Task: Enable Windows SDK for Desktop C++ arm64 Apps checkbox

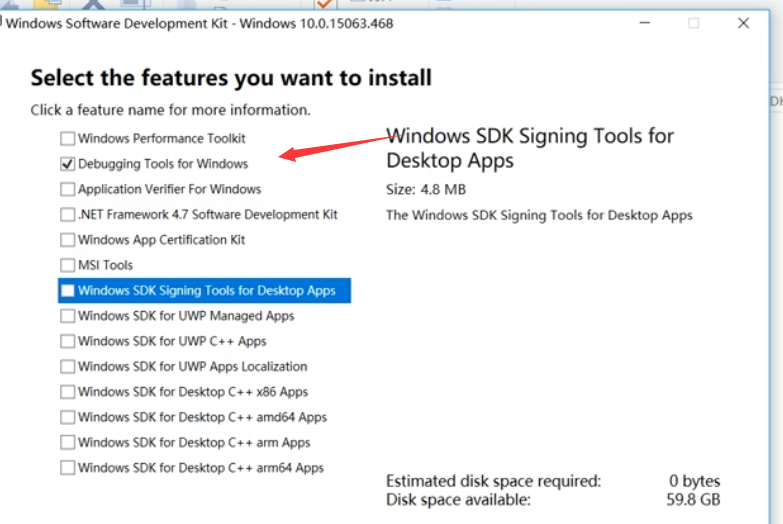Action: point(67,468)
